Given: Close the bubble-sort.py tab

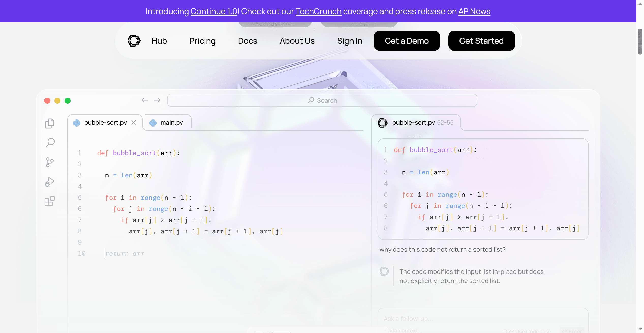Looking at the screenshot, I should pyautogui.click(x=134, y=123).
